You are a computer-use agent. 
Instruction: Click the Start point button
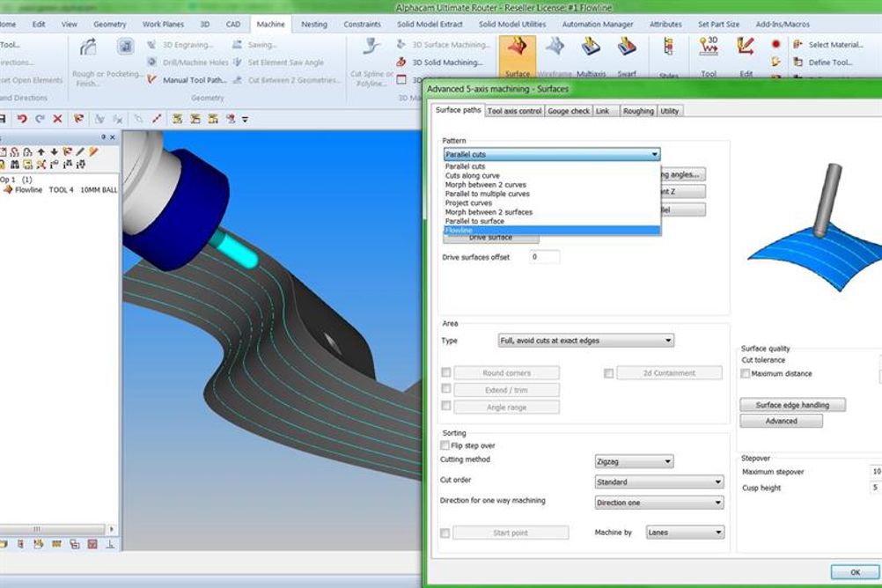pos(511,533)
